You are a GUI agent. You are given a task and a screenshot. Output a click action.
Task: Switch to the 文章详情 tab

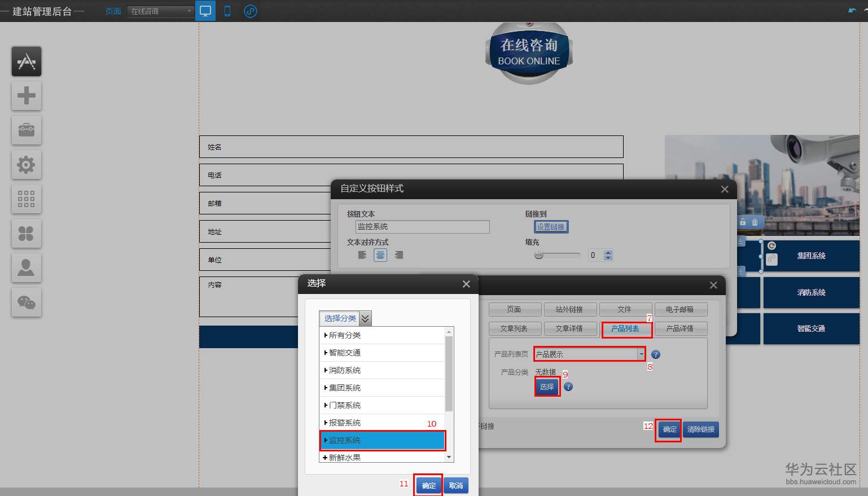point(569,328)
